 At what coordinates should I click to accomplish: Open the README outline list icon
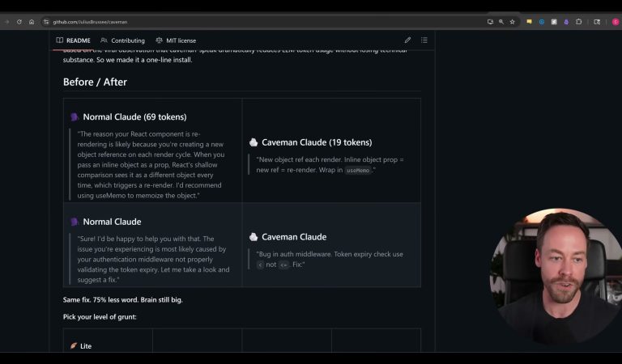click(x=424, y=40)
